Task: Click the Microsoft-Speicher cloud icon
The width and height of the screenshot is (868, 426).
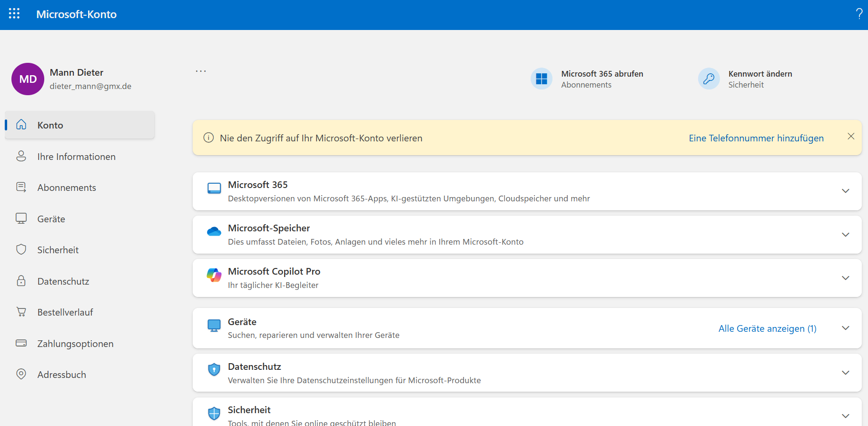Action: click(214, 232)
